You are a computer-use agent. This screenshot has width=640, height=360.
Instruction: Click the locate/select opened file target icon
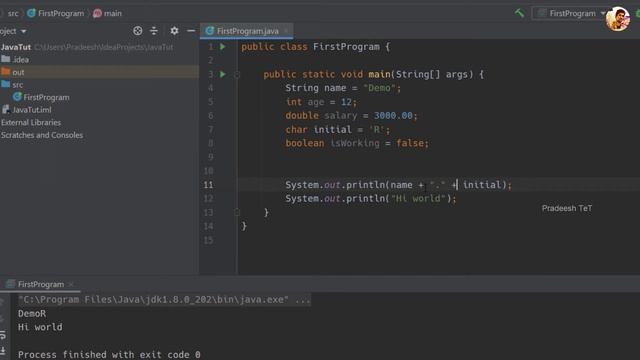(x=138, y=31)
